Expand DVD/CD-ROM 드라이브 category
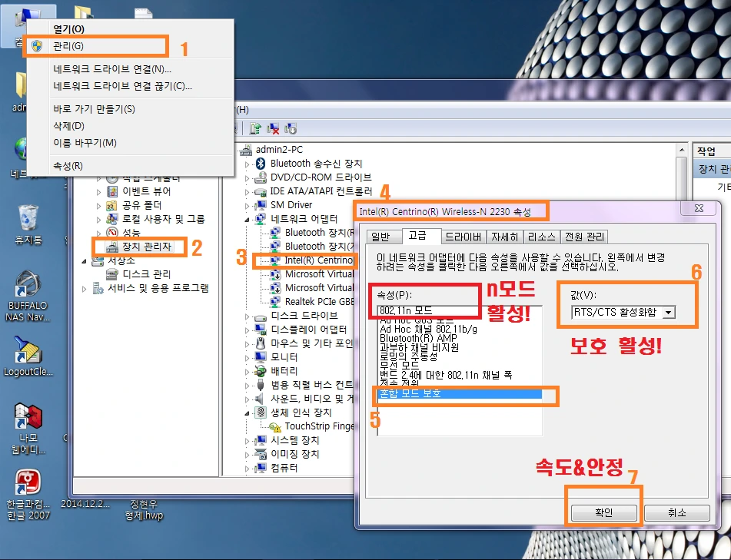Screen dimensions: 731x560 [247, 178]
